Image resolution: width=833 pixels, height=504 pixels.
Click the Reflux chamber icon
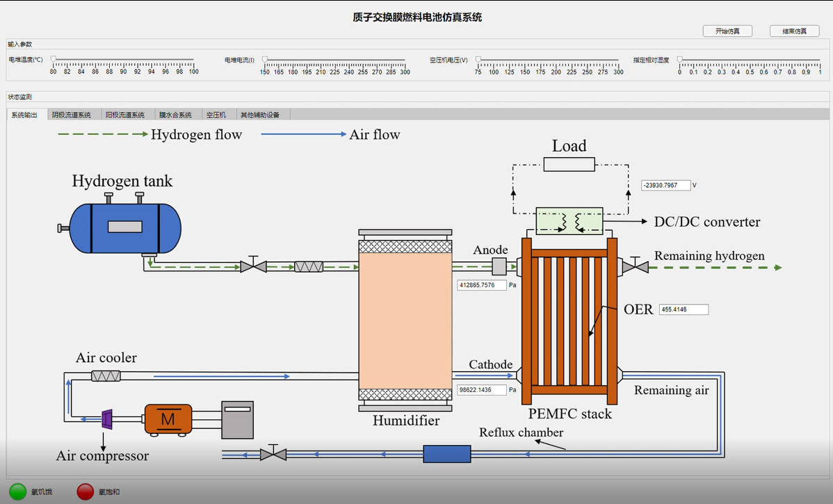pyautogui.click(x=446, y=453)
